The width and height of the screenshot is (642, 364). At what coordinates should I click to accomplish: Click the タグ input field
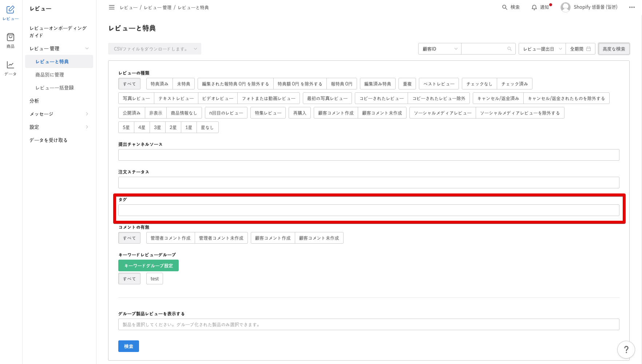tap(368, 210)
